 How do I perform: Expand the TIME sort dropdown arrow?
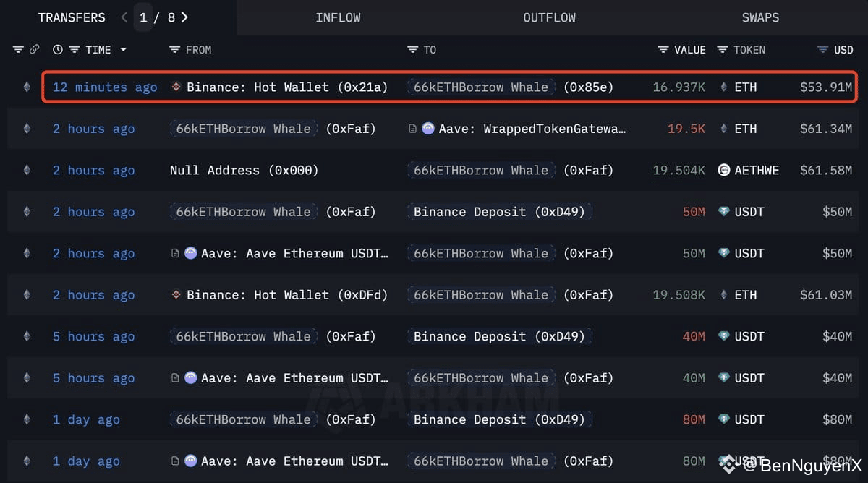[x=123, y=50]
